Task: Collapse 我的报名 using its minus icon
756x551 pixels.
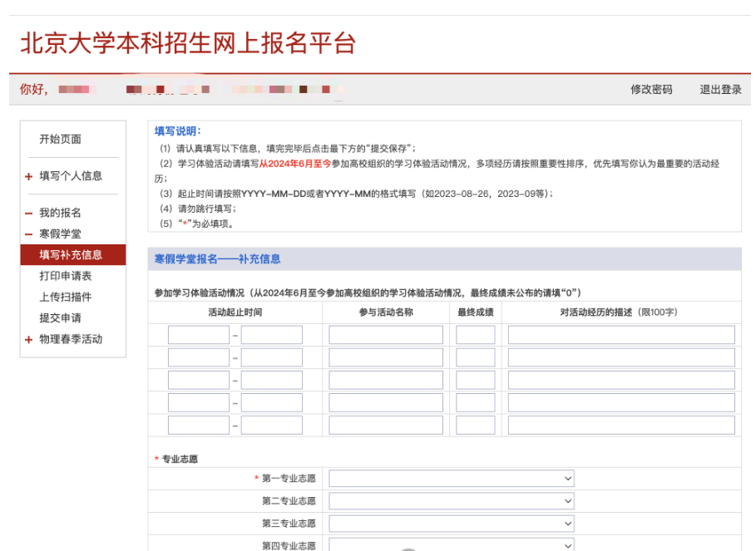Action: point(29,214)
